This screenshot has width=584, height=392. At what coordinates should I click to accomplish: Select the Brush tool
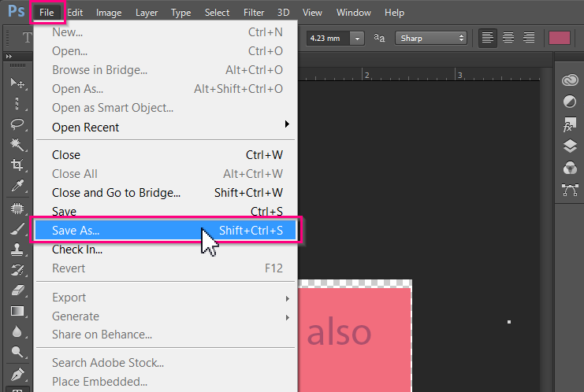tap(17, 229)
